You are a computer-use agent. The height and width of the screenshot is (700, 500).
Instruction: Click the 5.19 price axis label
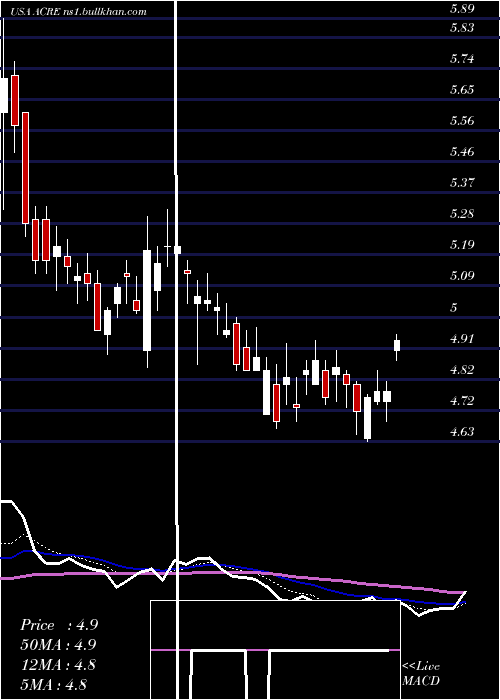tap(462, 245)
